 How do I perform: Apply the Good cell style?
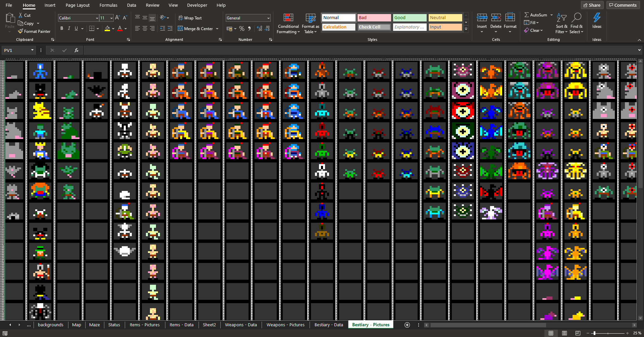(410, 17)
